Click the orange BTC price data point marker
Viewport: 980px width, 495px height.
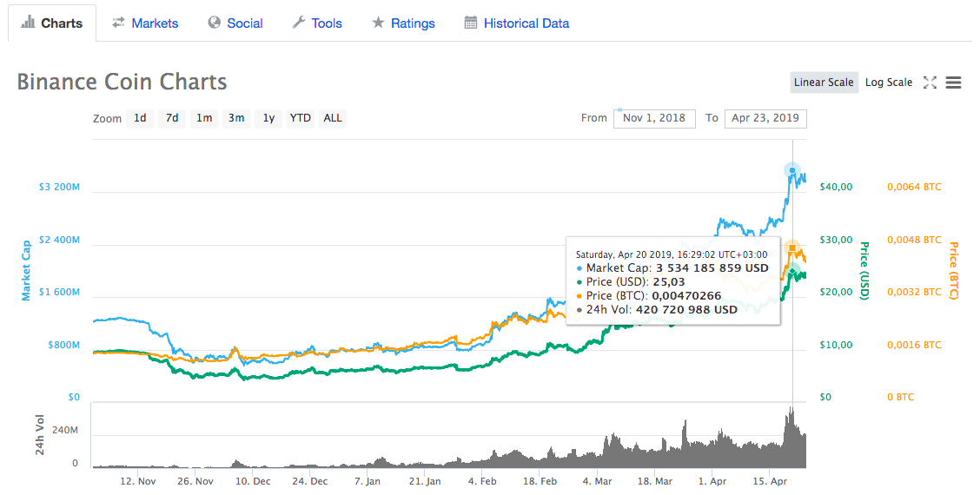click(791, 248)
